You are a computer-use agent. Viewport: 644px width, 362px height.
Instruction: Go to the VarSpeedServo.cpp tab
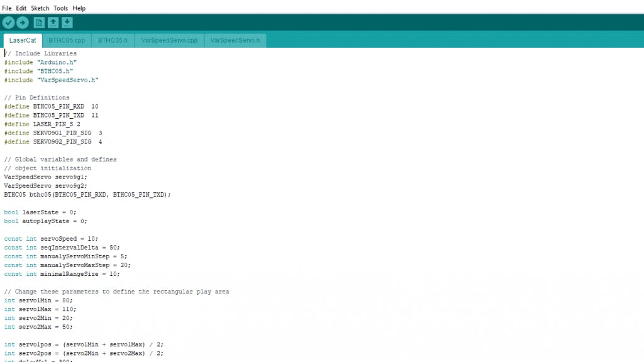tap(169, 40)
